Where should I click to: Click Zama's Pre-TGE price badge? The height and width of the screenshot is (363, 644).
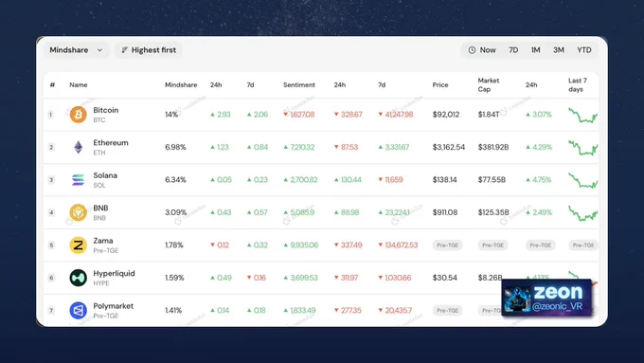click(447, 245)
